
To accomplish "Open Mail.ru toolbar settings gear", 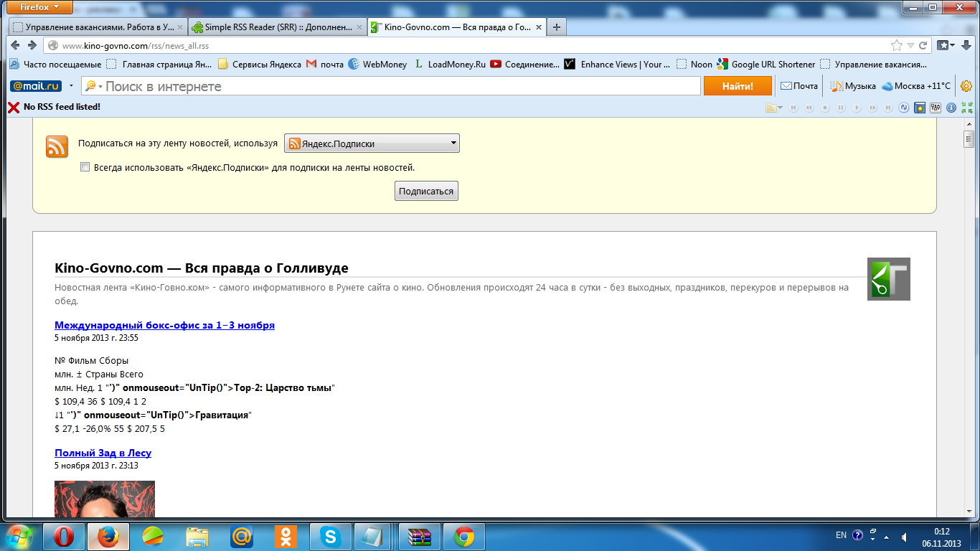I will (966, 86).
